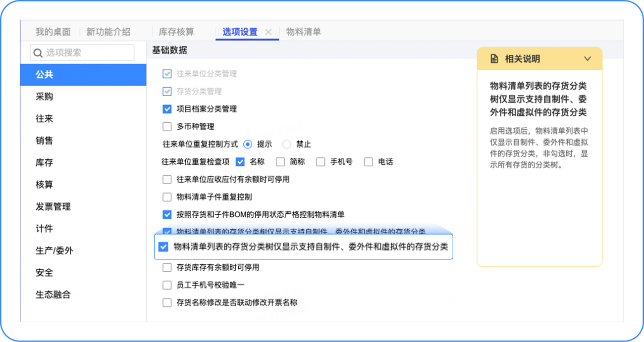Close the 选项设置 tab

pyautogui.click(x=268, y=32)
